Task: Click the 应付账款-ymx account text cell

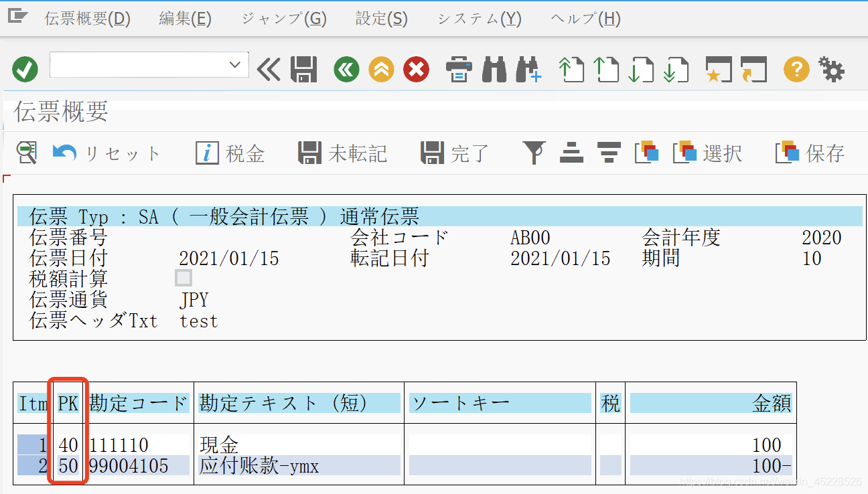Action: [259, 466]
